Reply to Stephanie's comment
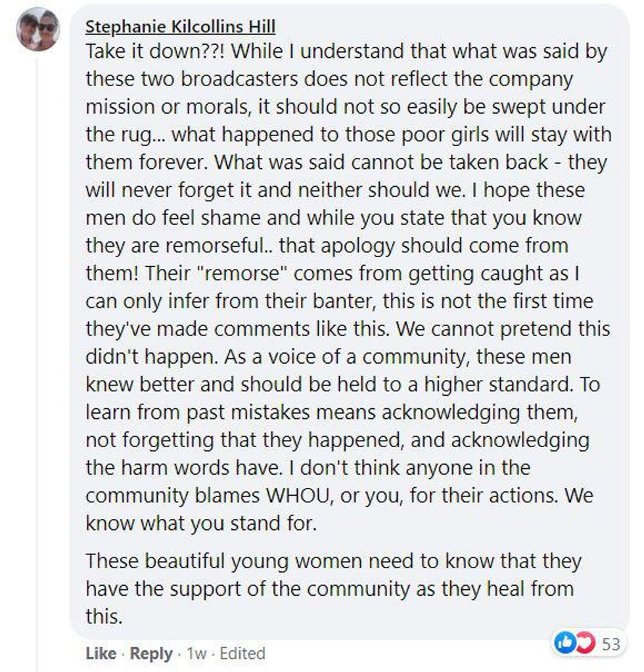The height and width of the screenshot is (672, 644). 151,654
